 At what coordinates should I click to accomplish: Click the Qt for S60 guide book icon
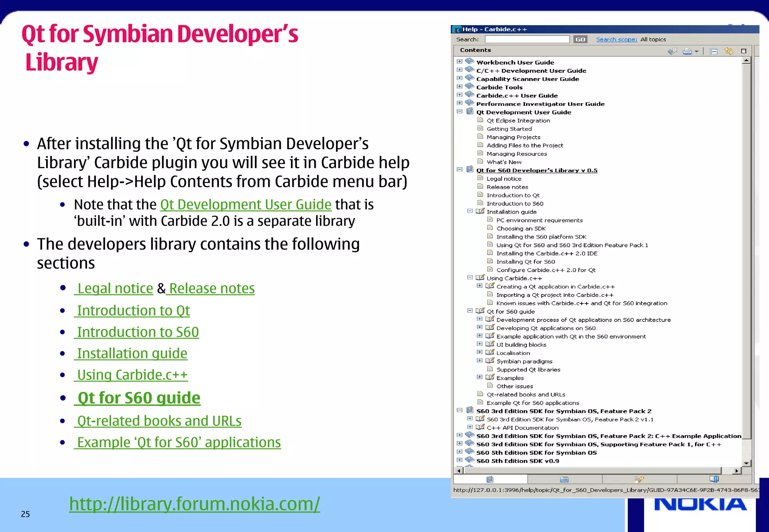click(x=480, y=311)
